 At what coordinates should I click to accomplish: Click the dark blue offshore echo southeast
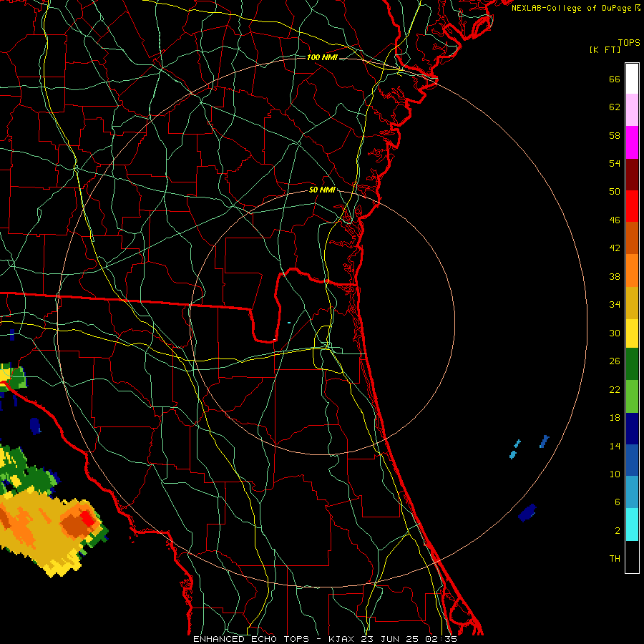(527, 512)
